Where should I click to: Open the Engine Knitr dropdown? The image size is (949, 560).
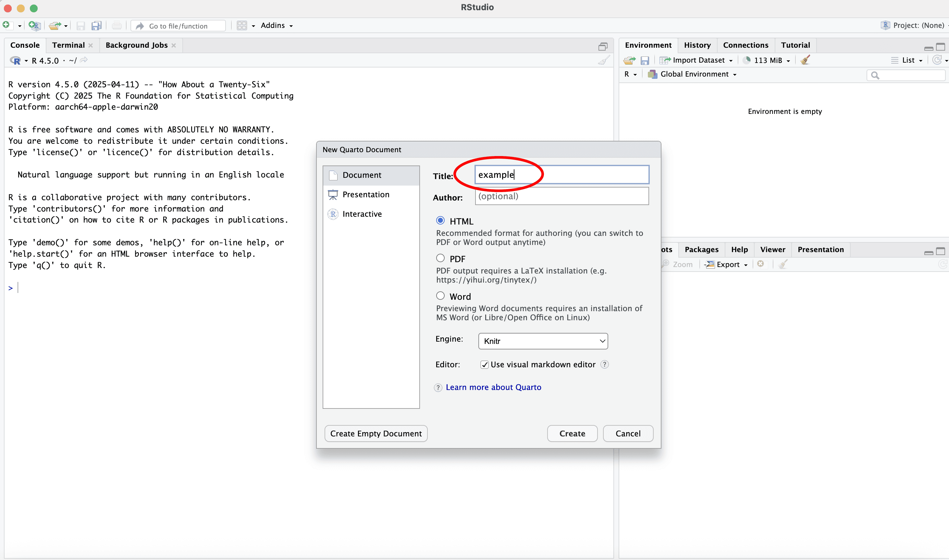click(x=543, y=341)
